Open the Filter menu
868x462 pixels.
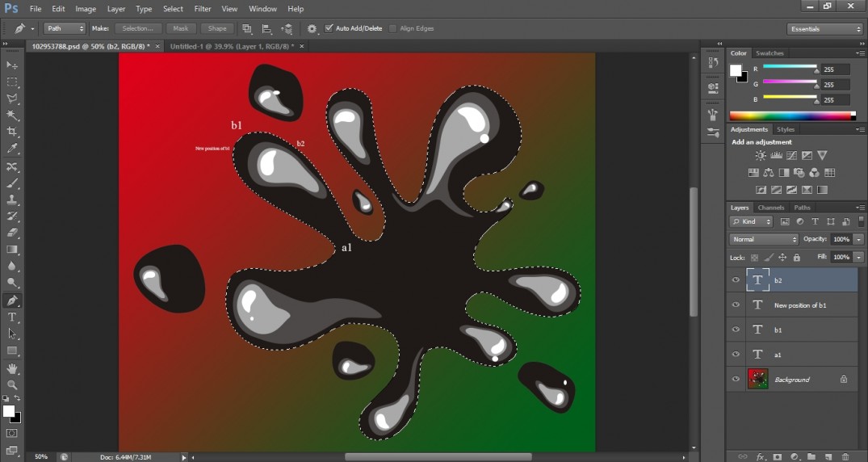[203, 9]
